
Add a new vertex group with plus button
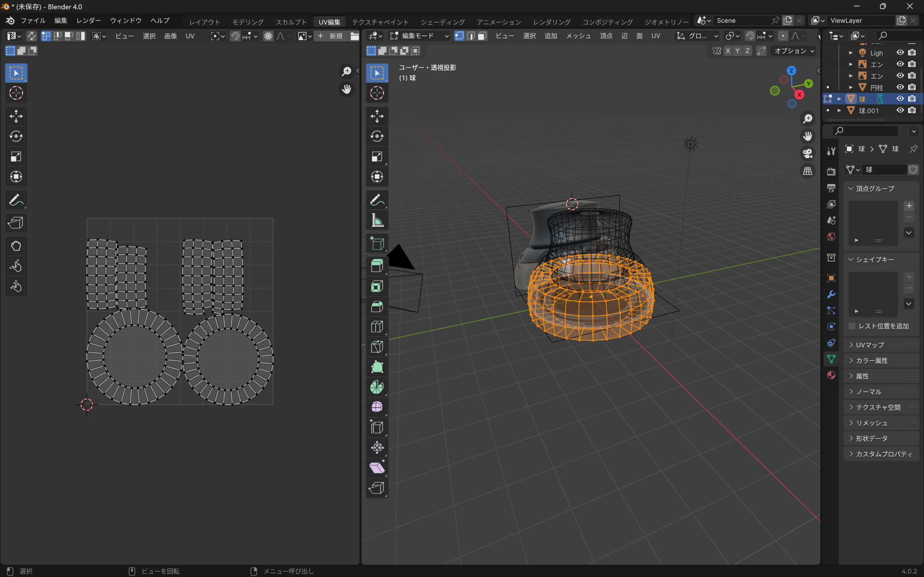909,206
